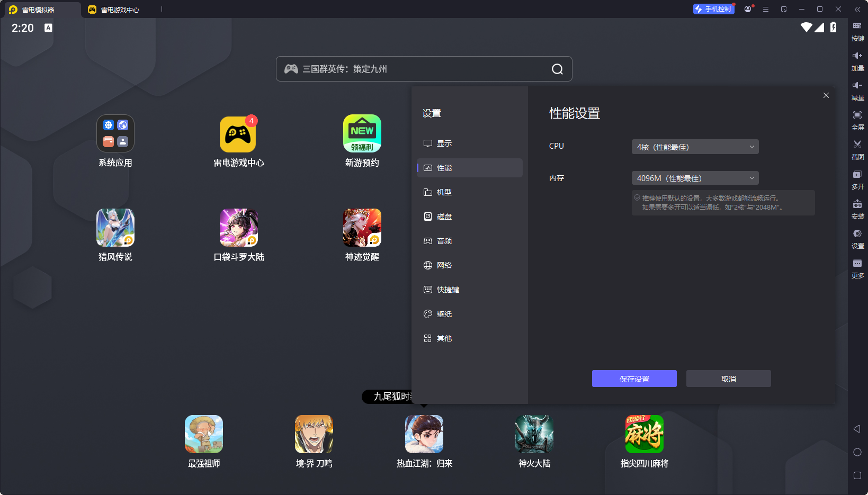
Task: Open the 壁纸 settings section
Action: tap(470, 314)
